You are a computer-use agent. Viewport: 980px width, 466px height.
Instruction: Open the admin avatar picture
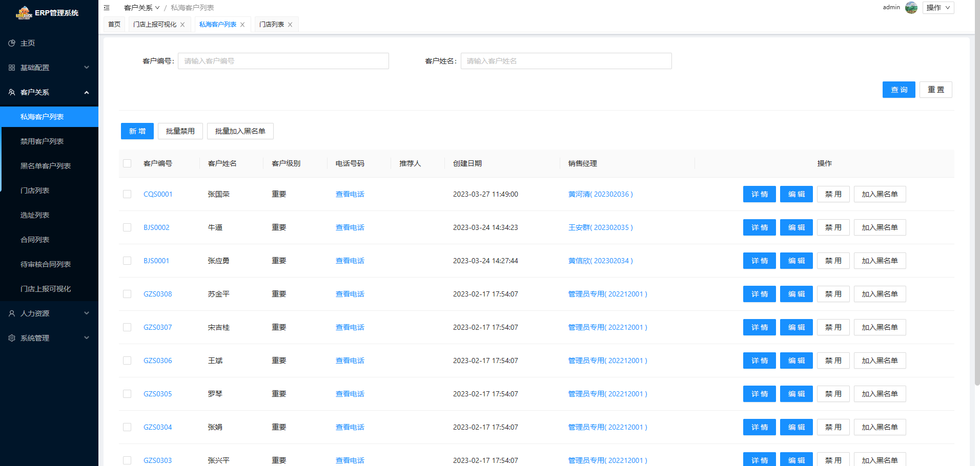[x=911, y=8]
